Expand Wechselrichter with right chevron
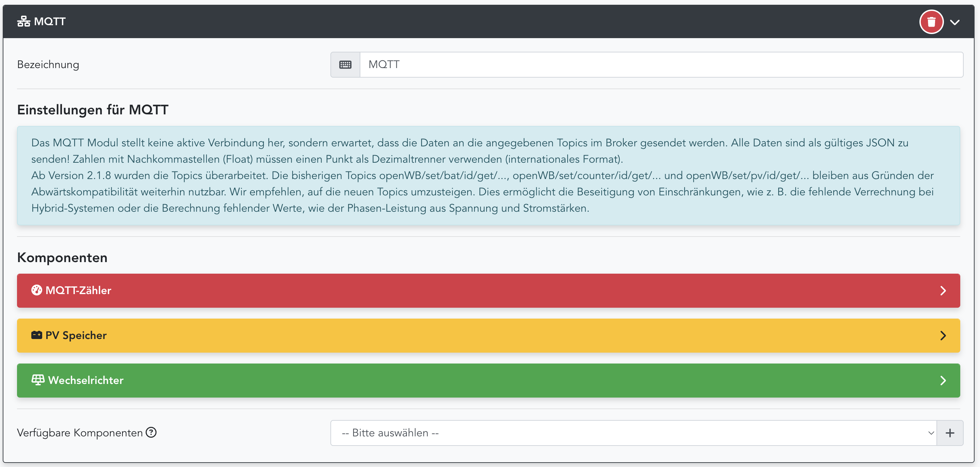 943,381
